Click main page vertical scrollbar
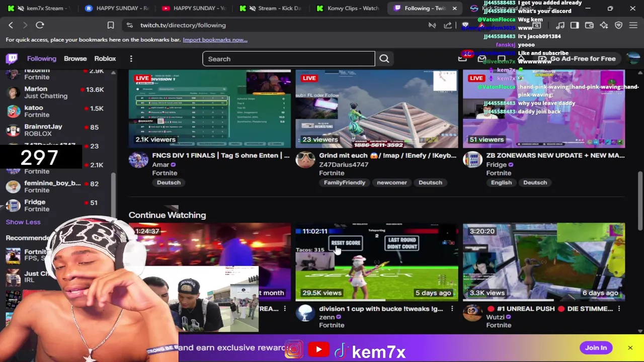The image size is (644, 362). click(640, 201)
